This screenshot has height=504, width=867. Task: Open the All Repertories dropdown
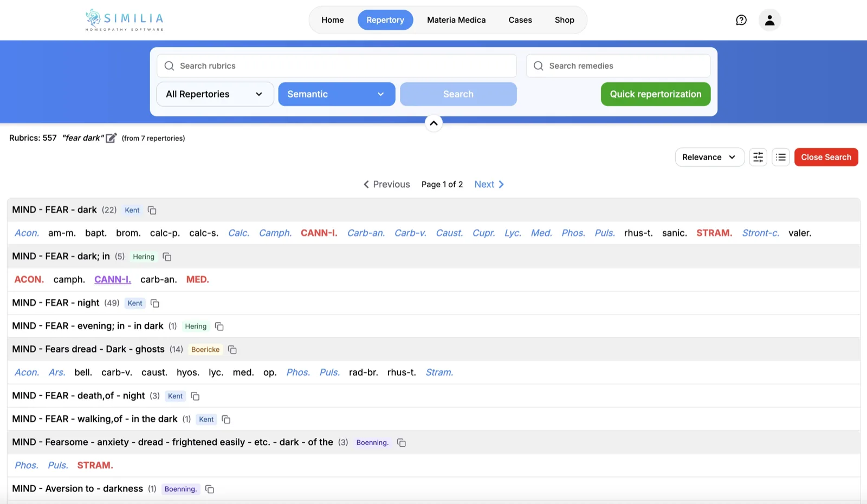tap(215, 94)
